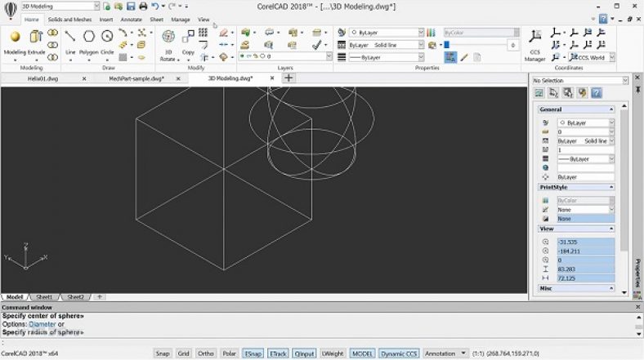Click the Print icon
644x360 pixels.
pos(142,7)
